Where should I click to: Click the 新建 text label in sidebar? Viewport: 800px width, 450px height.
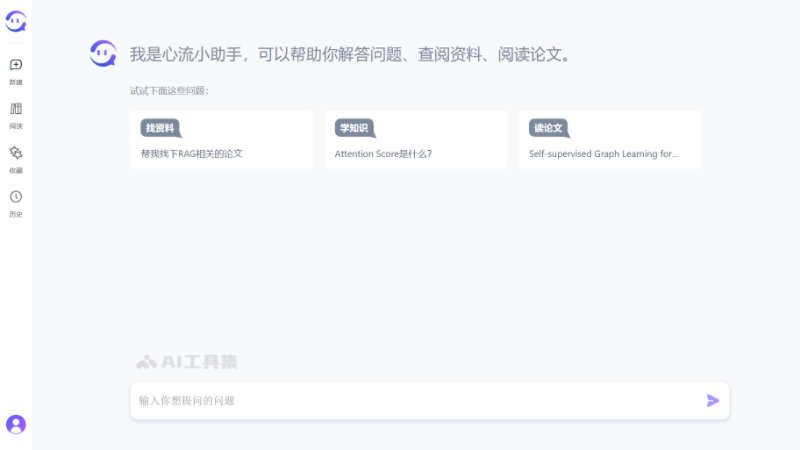[16, 82]
